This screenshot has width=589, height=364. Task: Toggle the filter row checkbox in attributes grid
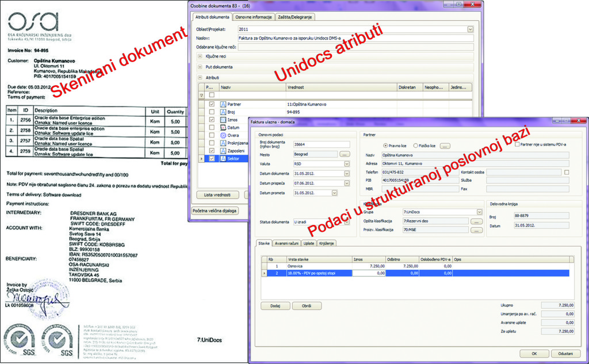[x=212, y=95]
